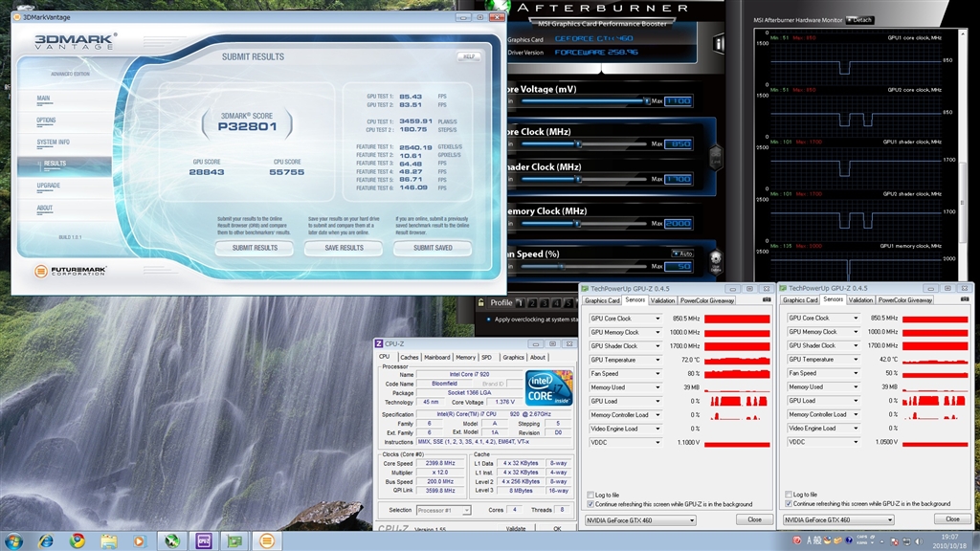Click the Save Results button
Image resolution: width=980 pixels, height=551 pixels.
pos(344,248)
